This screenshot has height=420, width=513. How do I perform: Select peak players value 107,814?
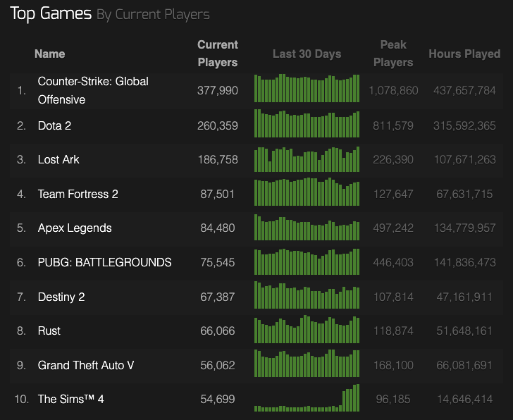pos(393,297)
